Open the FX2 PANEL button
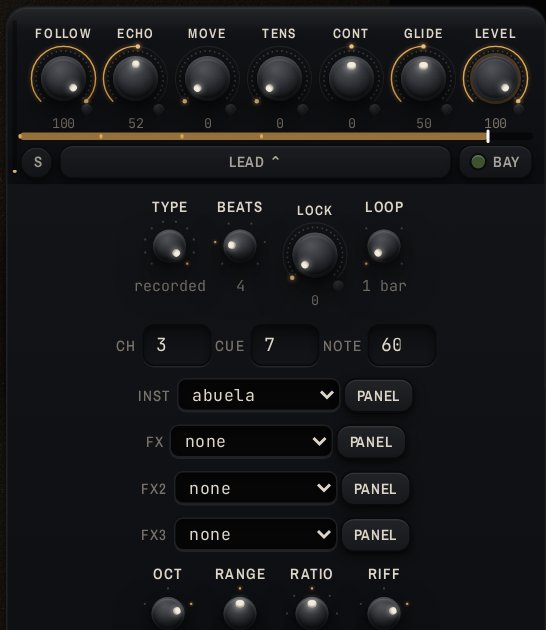The width and height of the screenshot is (546, 630). (375, 489)
